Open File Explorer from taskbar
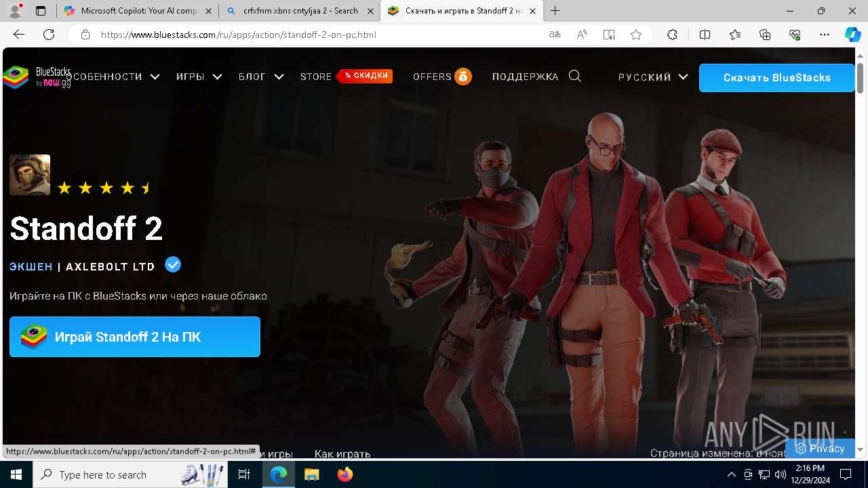Screen dimensions: 868x488 [311, 474]
